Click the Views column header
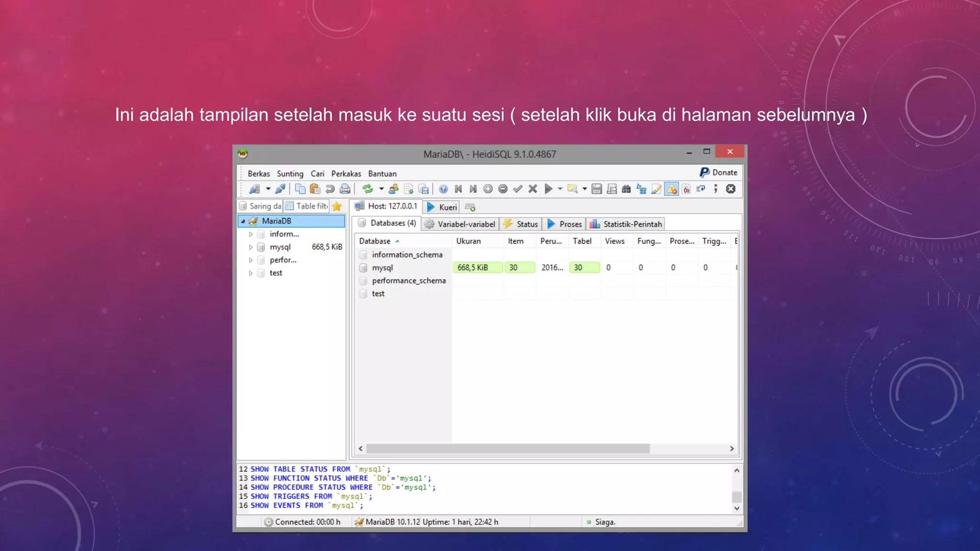The height and width of the screenshot is (551, 980). pos(617,241)
